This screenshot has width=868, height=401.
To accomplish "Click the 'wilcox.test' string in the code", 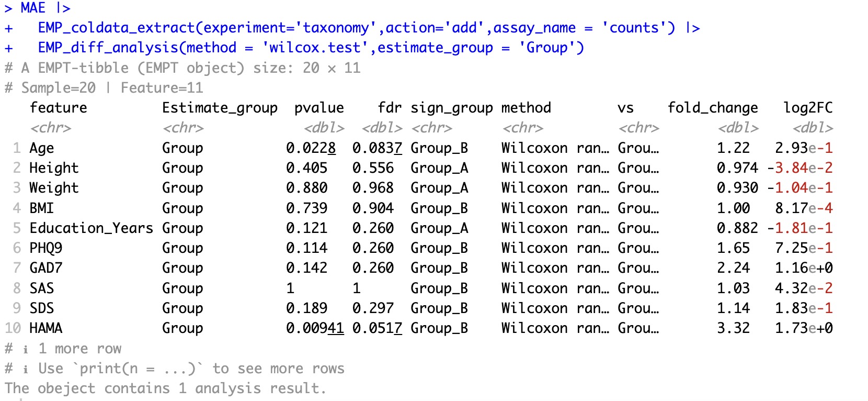I will pos(315,48).
